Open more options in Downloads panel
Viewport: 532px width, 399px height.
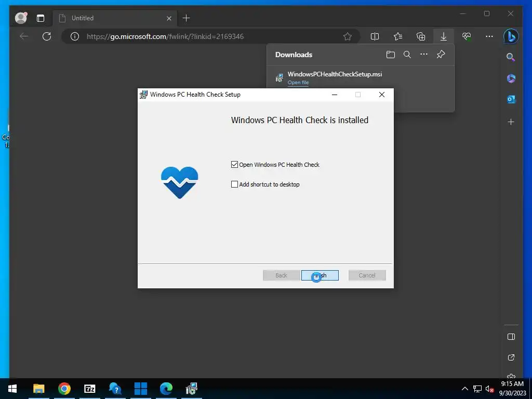(424, 54)
